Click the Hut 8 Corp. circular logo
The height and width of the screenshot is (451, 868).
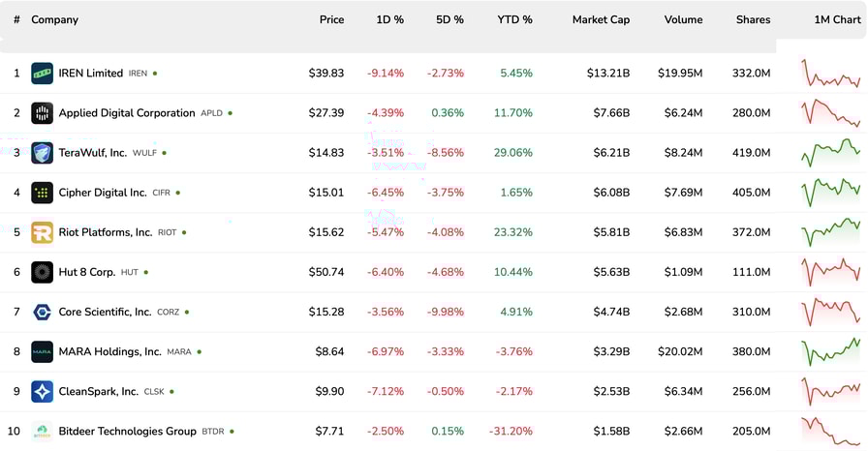pos(42,272)
